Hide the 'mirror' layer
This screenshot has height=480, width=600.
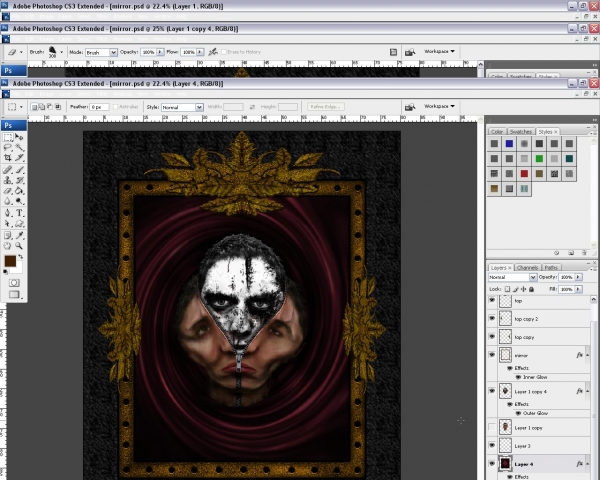coord(492,355)
